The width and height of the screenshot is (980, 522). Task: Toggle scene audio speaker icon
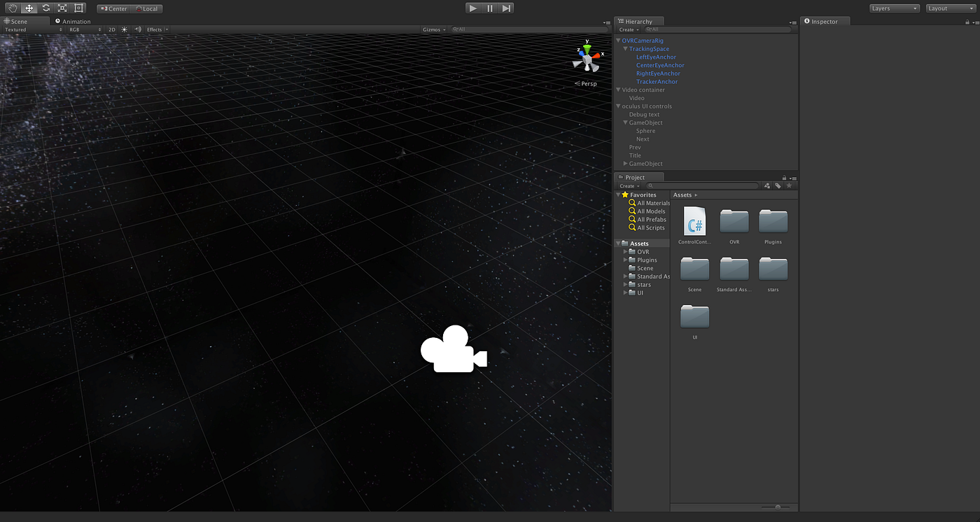click(x=138, y=29)
